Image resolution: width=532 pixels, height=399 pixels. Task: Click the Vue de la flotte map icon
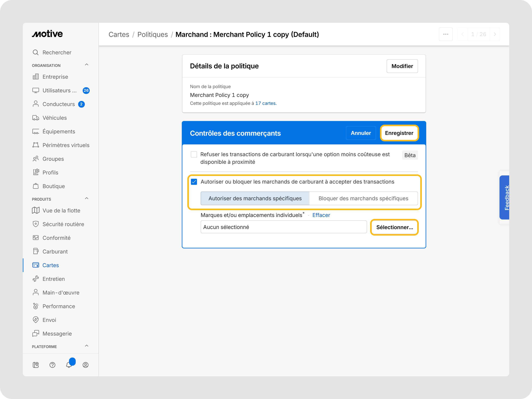point(36,211)
